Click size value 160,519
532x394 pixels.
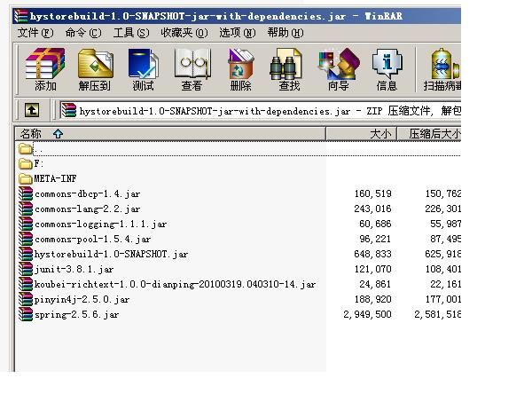(x=372, y=193)
